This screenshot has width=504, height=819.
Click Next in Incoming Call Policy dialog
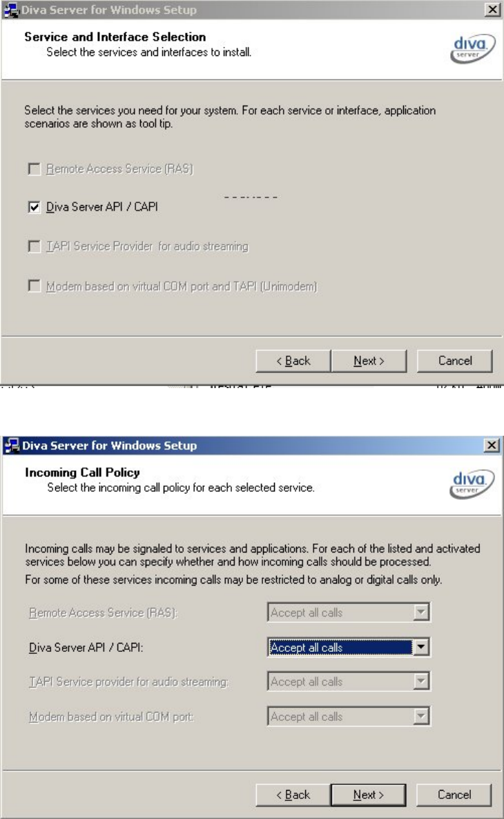point(369,795)
